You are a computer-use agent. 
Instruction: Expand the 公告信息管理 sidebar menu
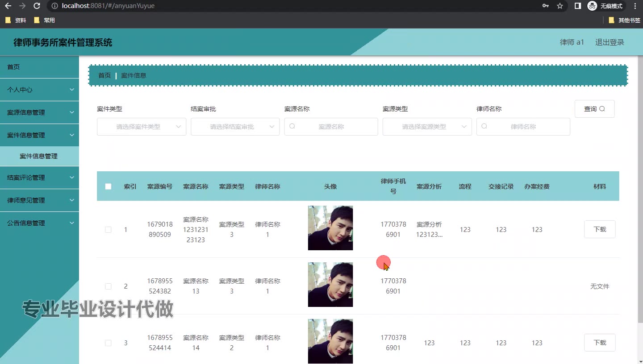(39, 223)
